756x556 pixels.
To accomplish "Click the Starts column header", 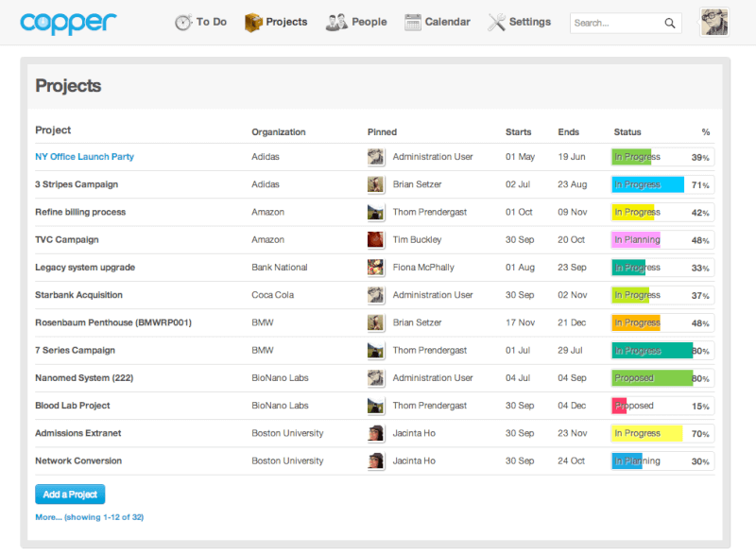I will point(518,132).
